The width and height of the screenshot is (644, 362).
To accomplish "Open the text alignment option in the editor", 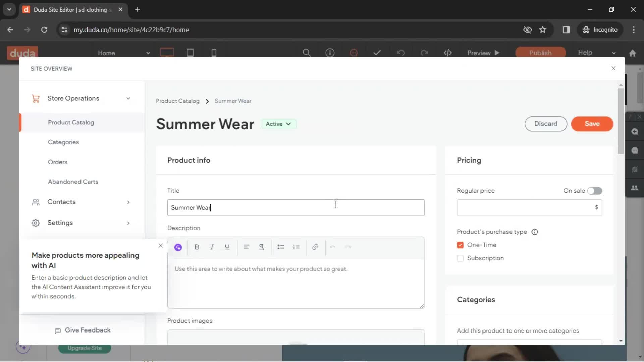I will point(246,247).
